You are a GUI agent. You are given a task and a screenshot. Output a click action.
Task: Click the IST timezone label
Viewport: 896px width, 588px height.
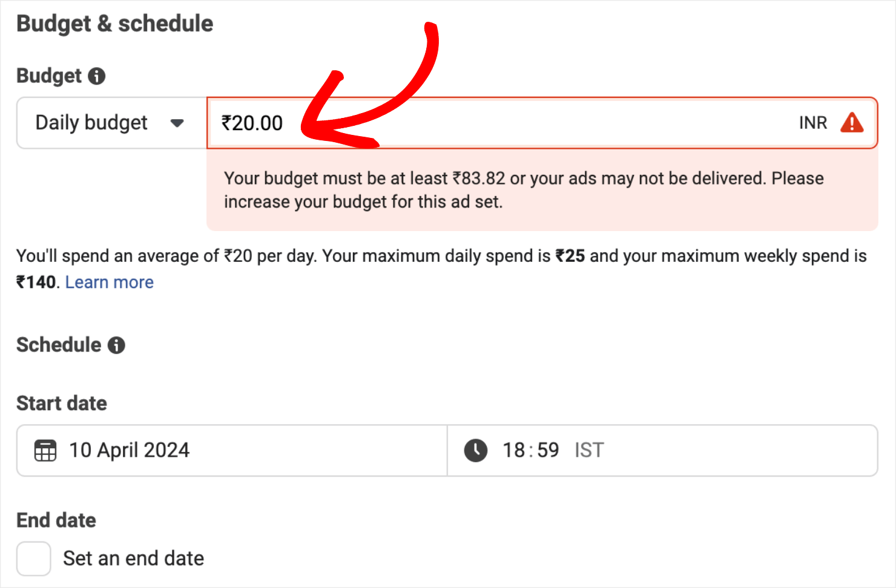click(x=589, y=451)
